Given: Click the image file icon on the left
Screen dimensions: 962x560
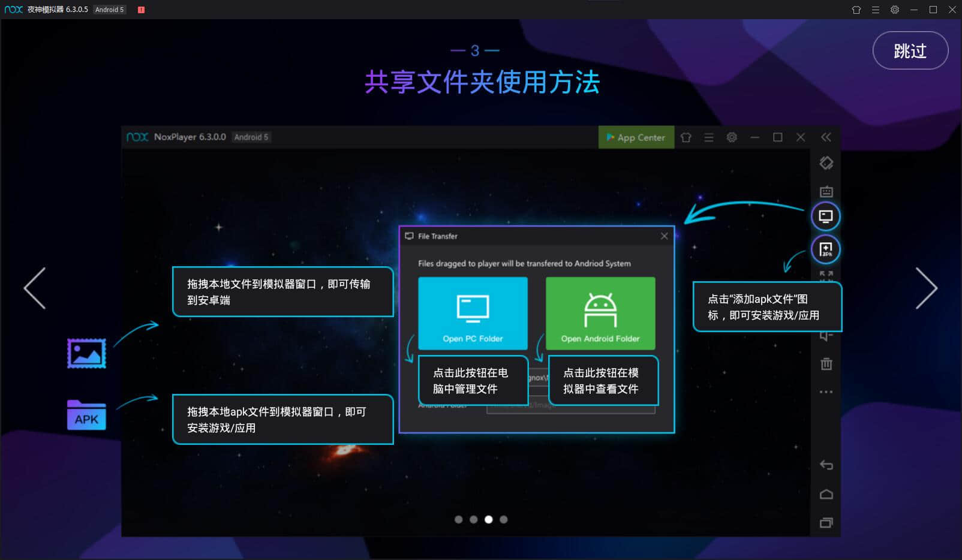Looking at the screenshot, I should coord(86,353).
